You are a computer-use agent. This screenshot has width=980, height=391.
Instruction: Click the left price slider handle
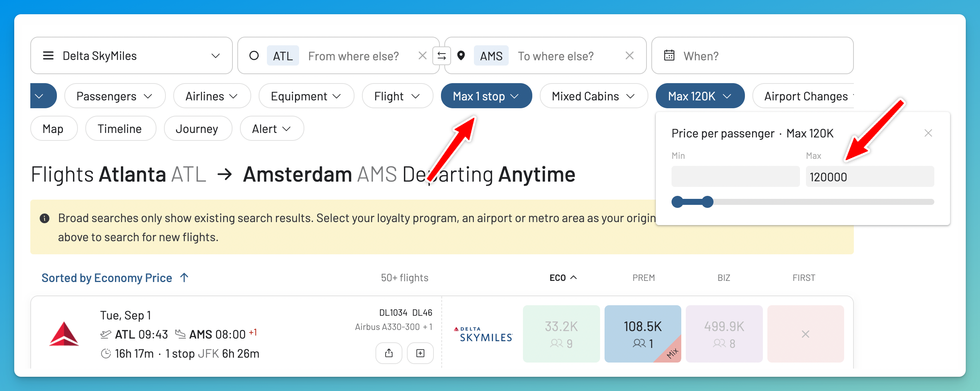(678, 202)
